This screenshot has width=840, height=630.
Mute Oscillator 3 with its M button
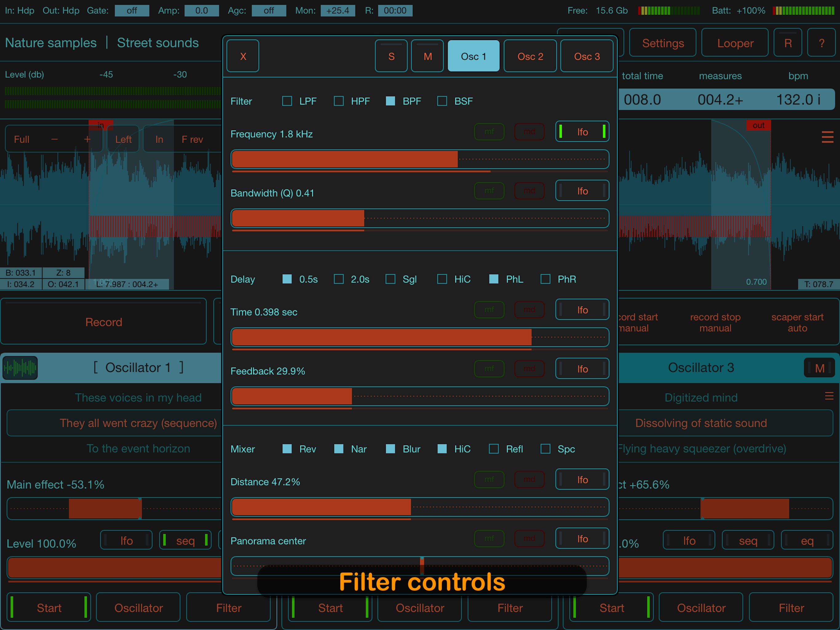(x=819, y=368)
